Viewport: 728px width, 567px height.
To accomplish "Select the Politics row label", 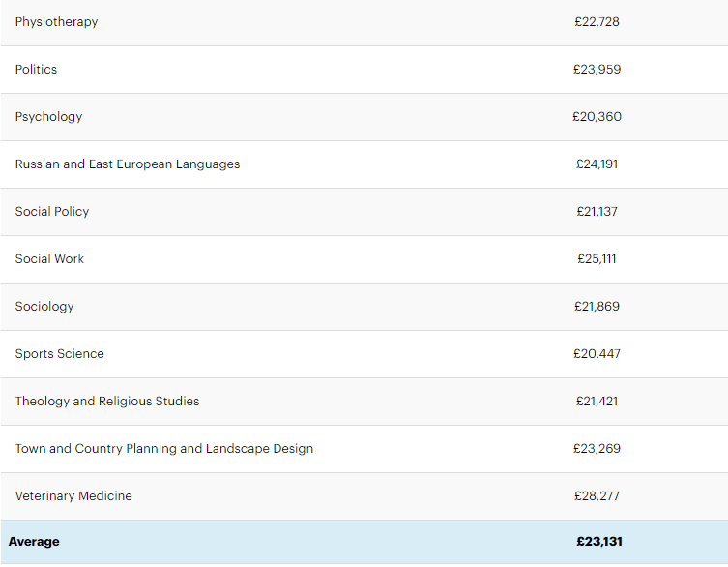I will tap(36, 69).
